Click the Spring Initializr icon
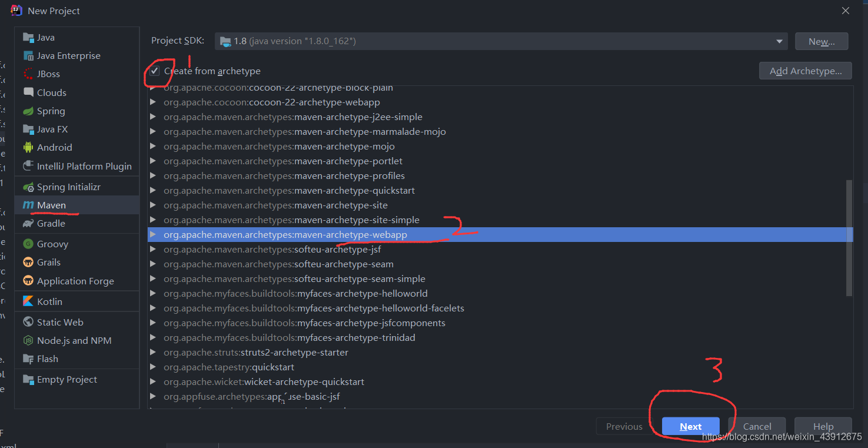 28,187
